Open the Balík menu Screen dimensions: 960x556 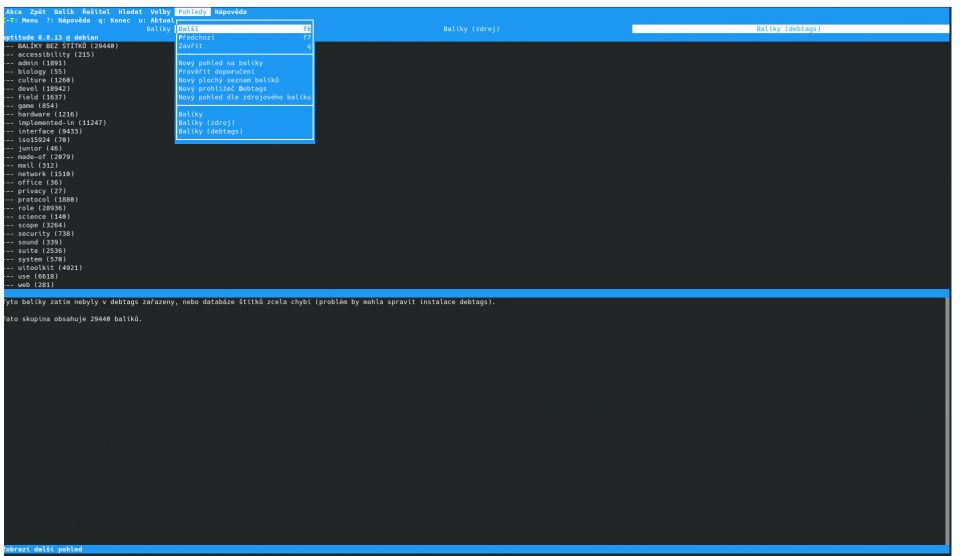tap(64, 12)
